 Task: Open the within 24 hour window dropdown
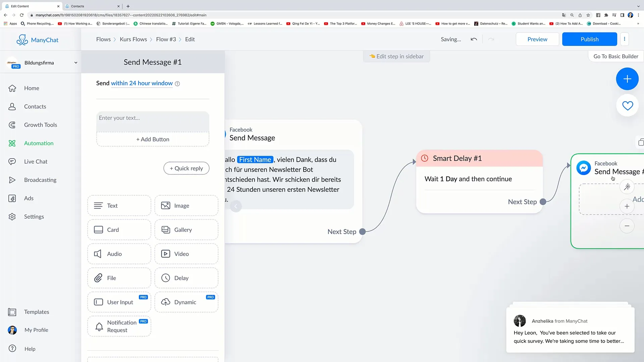pyautogui.click(x=142, y=83)
